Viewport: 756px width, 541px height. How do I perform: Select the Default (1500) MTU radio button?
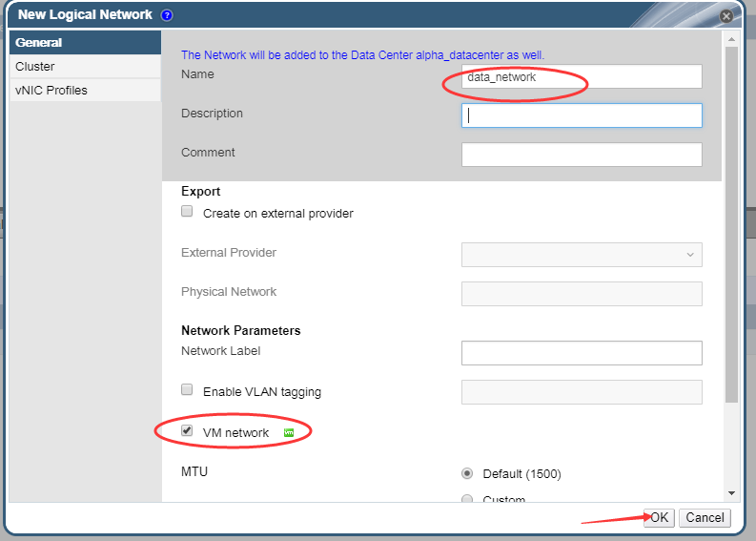[467, 473]
